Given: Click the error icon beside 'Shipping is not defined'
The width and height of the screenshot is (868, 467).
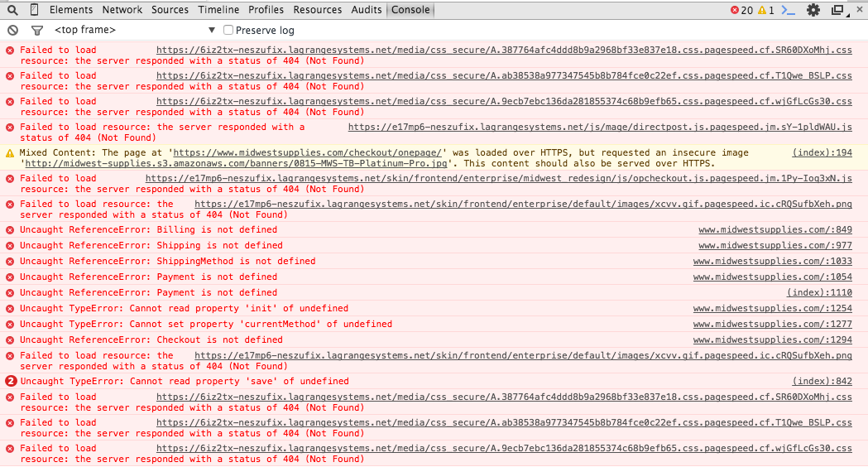Looking at the screenshot, I should pos(10,245).
